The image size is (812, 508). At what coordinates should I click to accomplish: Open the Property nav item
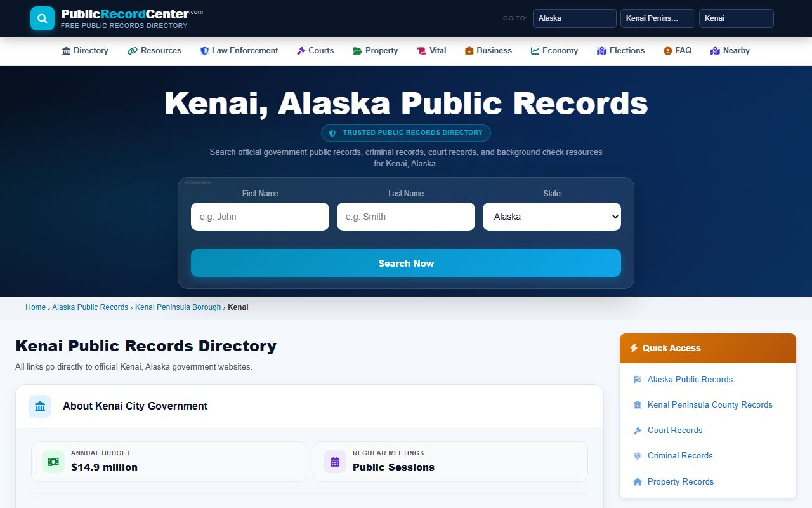point(376,51)
